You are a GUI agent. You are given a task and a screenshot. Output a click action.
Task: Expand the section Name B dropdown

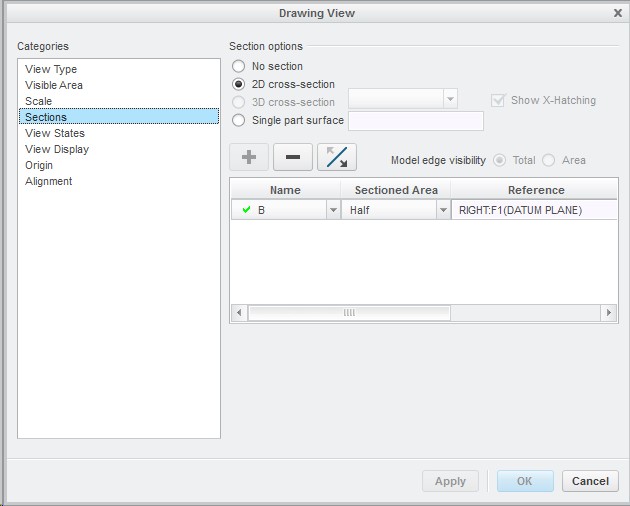[333, 210]
